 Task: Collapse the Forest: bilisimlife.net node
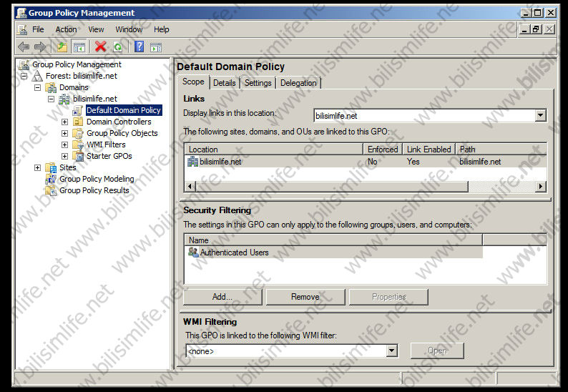point(24,76)
